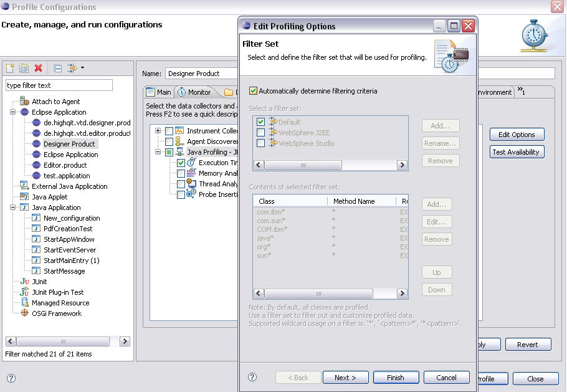Switch to the Monitor tab
Viewport: 567px width, 392px height.
pyautogui.click(x=196, y=92)
